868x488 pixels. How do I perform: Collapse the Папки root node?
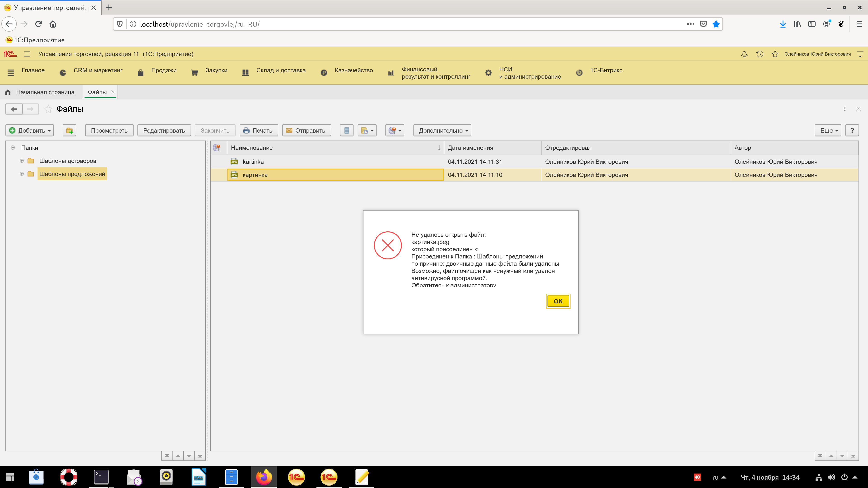tap(12, 148)
